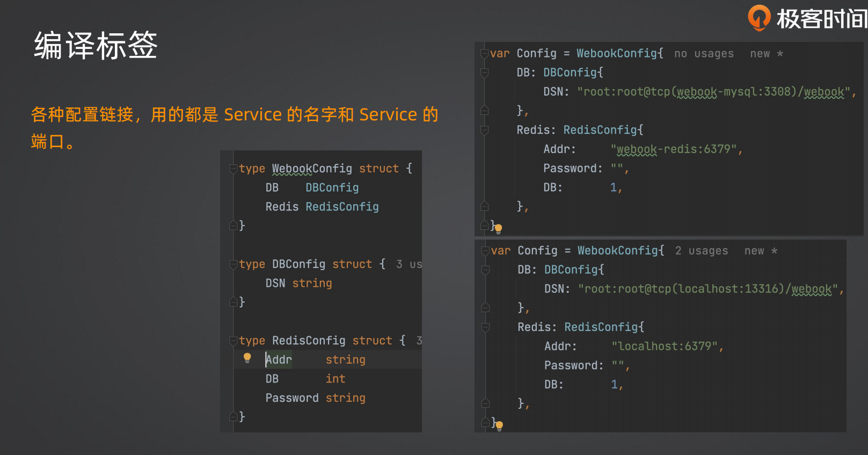Fold the DB: DBConfig block in lower panel
The height and width of the screenshot is (455, 868).
[485, 270]
